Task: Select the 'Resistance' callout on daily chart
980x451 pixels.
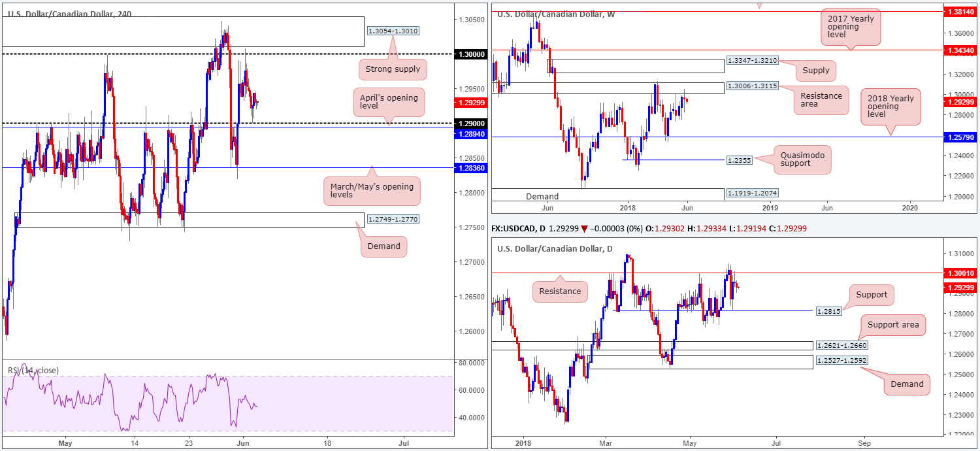Action: 561,291
